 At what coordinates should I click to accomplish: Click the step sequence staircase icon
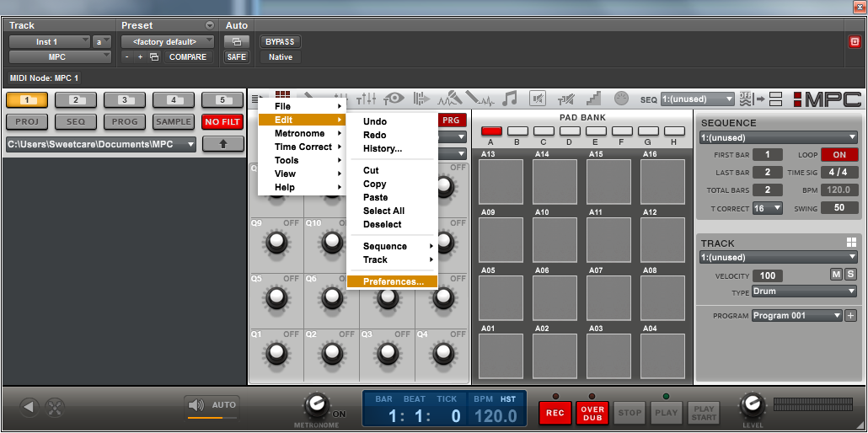click(593, 99)
